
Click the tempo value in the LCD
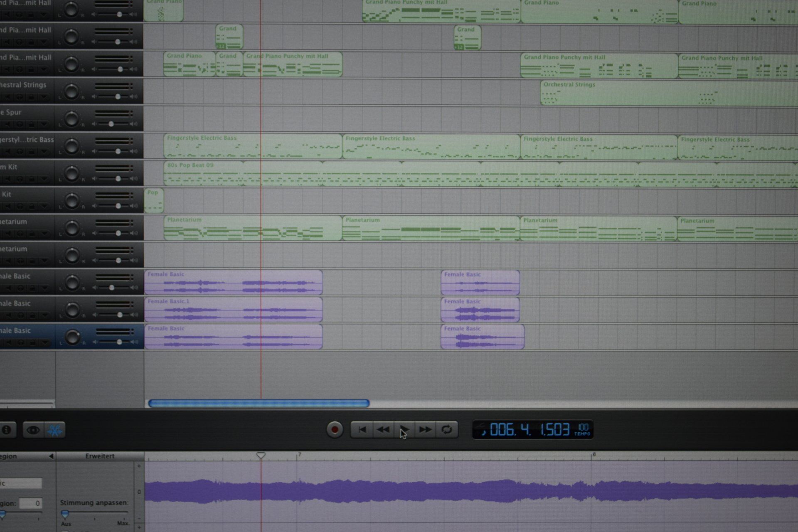click(x=583, y=428)
